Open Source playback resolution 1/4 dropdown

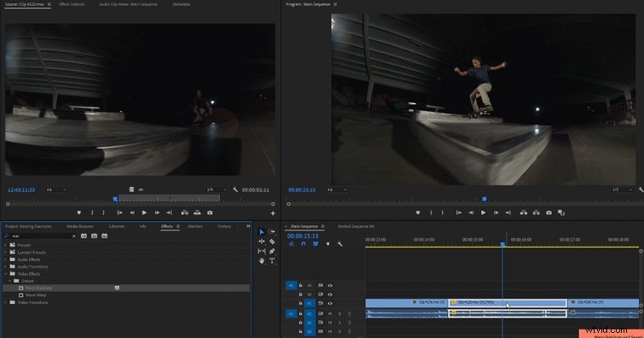tap(216, 189)
